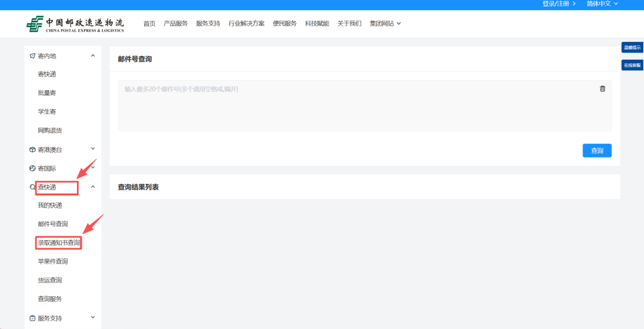Open 服务支持 in top navigation
644x329 pixels.
pos(208,23)
